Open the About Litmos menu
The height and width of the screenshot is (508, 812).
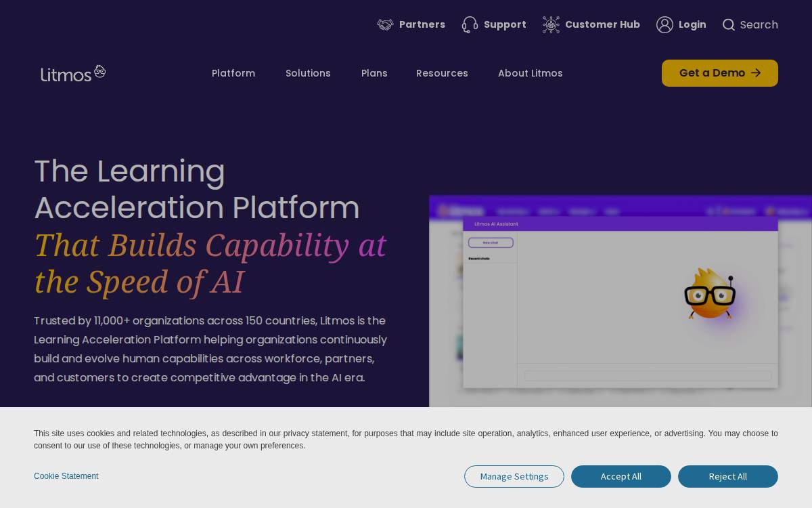tap(531, 73)
